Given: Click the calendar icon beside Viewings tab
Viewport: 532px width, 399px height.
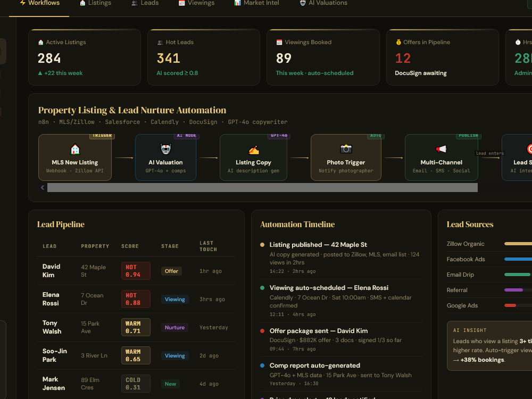Looking at the screenshot, I should [182, 3].
